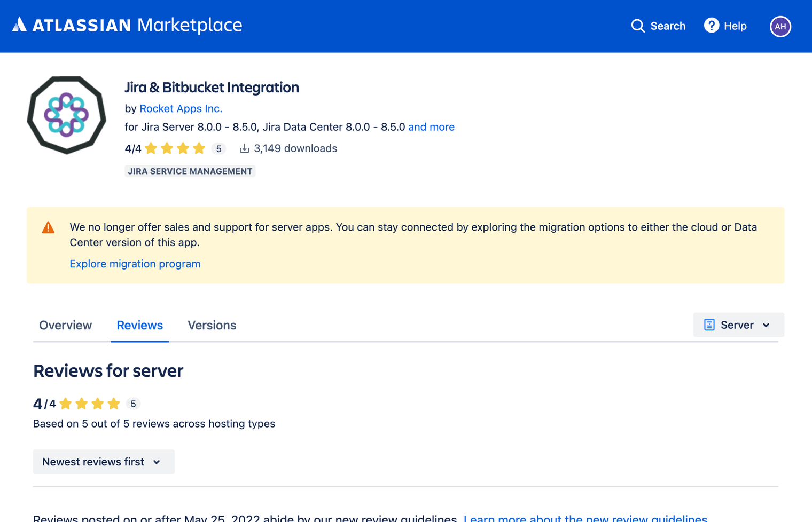Open the Rocket Apps Inc. vendor page
The image size is (812, 522).
point(181,108)
